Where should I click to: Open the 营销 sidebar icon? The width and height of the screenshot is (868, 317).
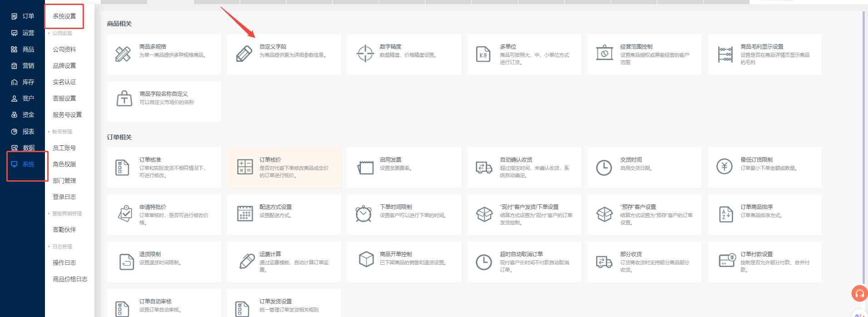point(14,65)
